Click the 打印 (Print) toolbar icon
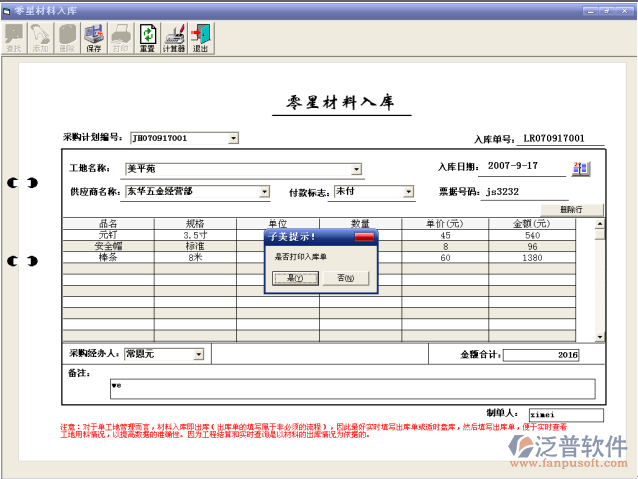This screenshot has height=479, width=638. coord(120,37)
